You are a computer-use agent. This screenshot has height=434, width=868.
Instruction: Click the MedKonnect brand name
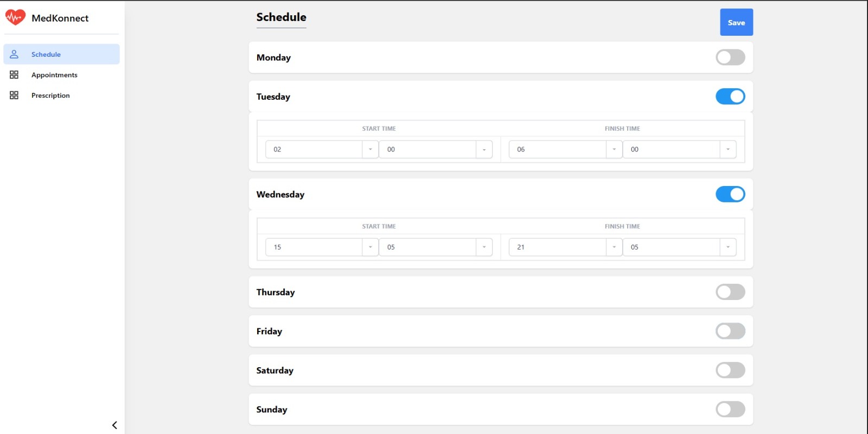click(x=60, y=18)
